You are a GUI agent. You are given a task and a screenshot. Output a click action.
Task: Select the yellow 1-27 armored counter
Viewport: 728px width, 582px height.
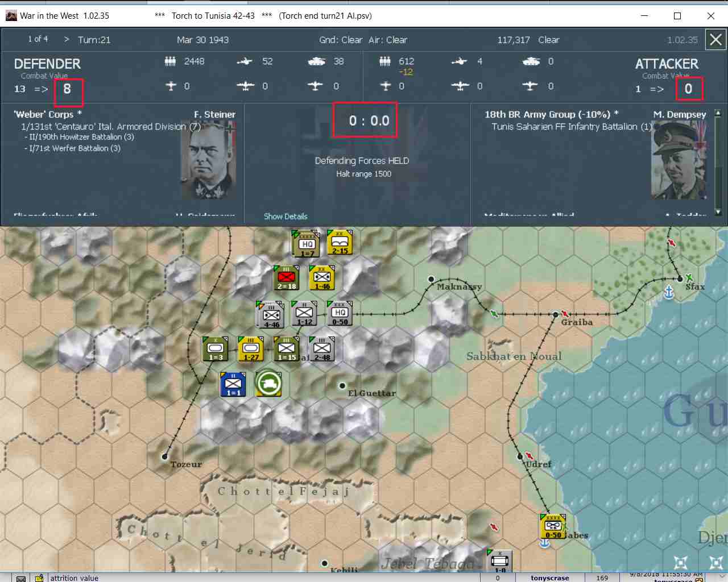pos(251,349)
